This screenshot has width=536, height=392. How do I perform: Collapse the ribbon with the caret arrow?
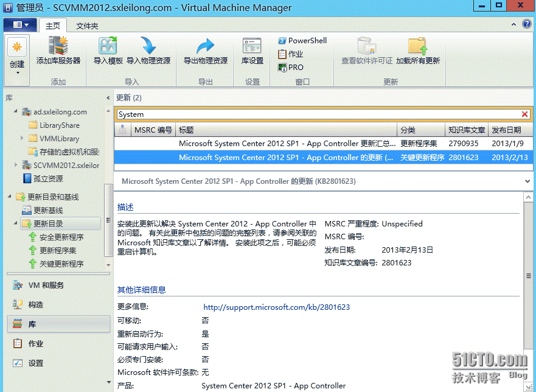[513, 24]
